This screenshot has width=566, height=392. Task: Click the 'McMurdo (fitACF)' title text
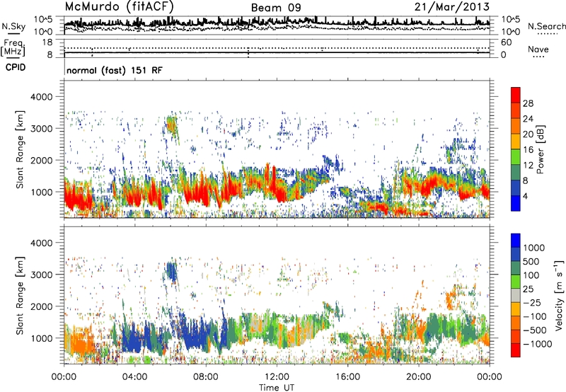click(119, 7)
